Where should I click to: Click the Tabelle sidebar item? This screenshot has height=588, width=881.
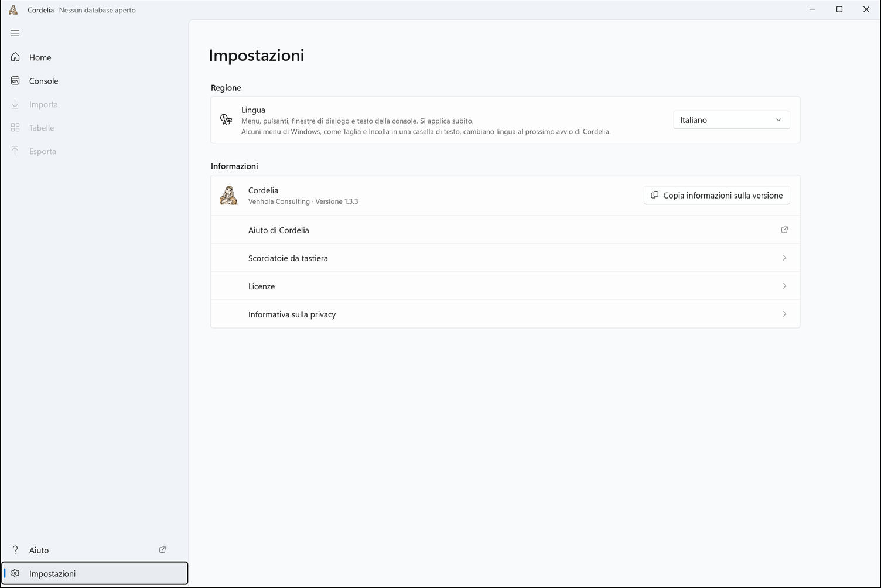coord(95,128)
